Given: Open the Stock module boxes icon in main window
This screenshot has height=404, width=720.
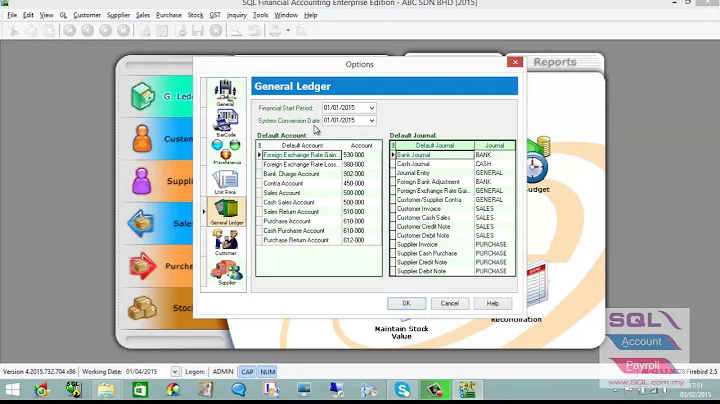Looking at the screenshot, I should 142,308.
